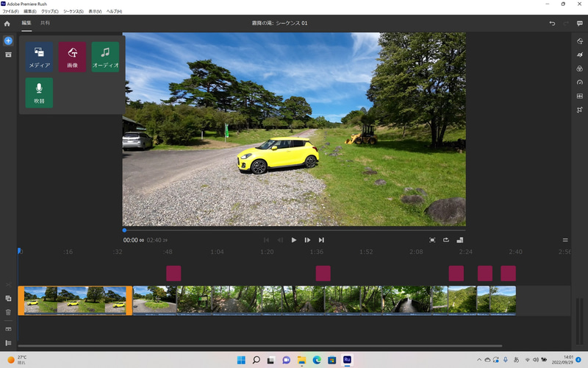Open the クリップ menu
This screenshot has height=368, width=588.
click(x=49, y=11)
